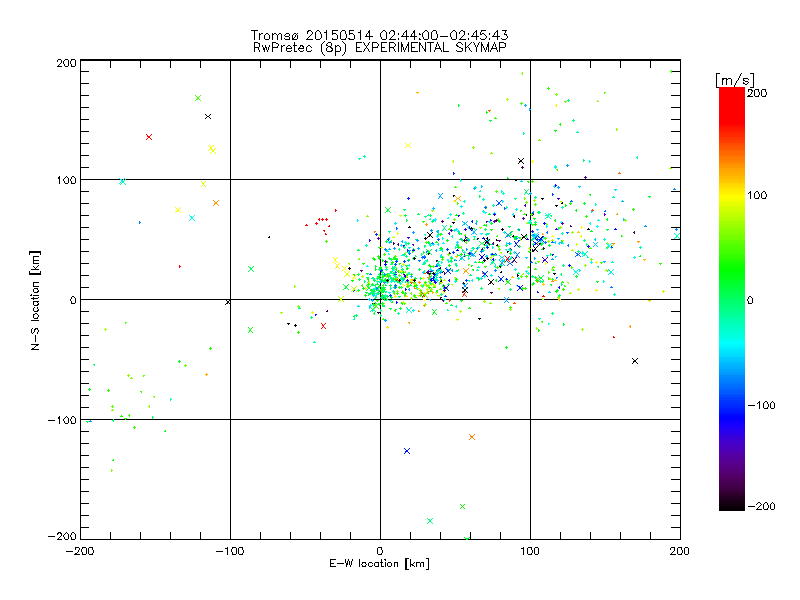800x600 pixels.
Task: Click the y-axis tick label '100'
Action: tap(66, 180)
